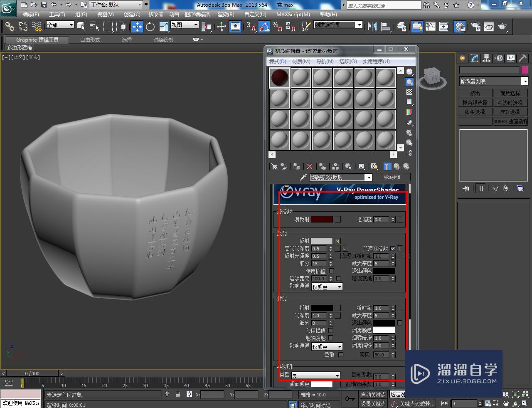Expand the material name dropdown
This screenshot has height=408, width=532.
point(368,177)
